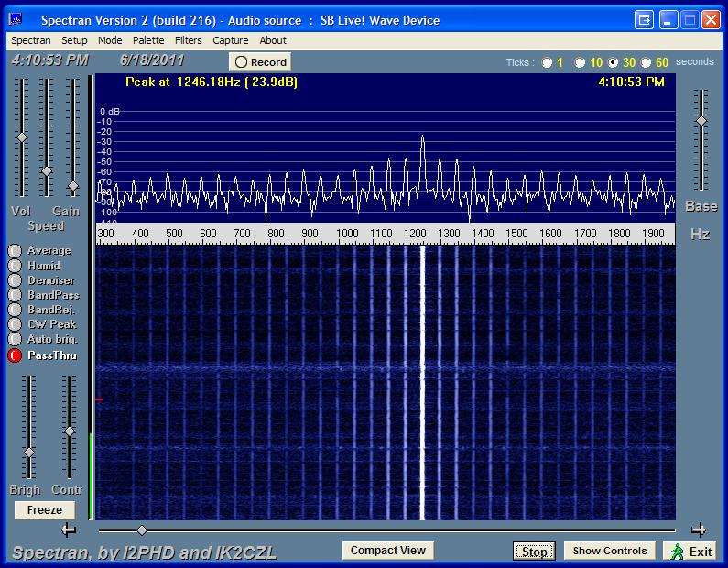The height and width of the screenshot is (568, 728).
Task: Click the 1200 mark on frequency scale
Action: (x=415, y=233)
